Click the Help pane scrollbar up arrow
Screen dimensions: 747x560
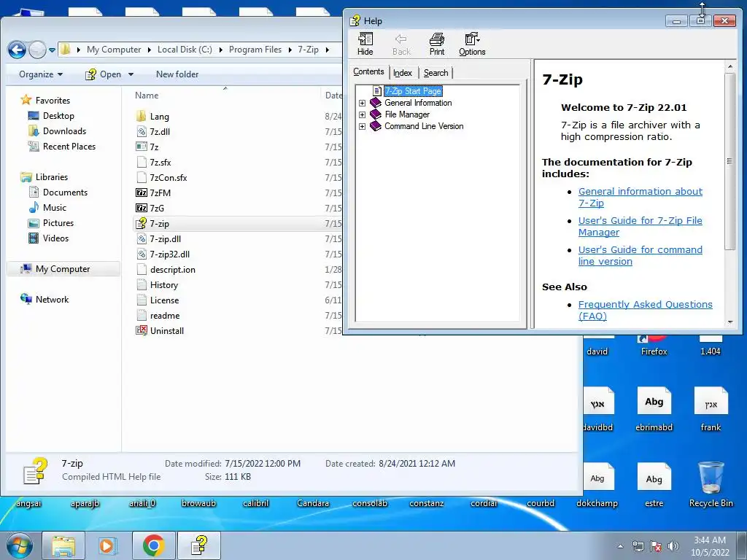coord(729,66)
